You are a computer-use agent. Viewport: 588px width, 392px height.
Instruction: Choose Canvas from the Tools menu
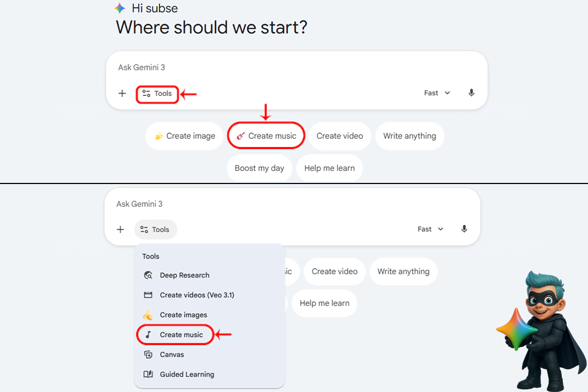tap(171, 354)
